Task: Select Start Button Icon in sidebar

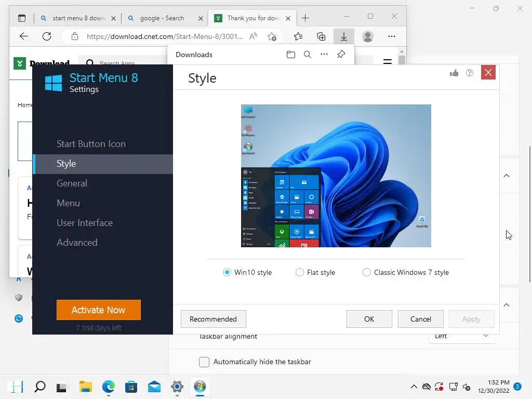Action: tap(91, 144)
